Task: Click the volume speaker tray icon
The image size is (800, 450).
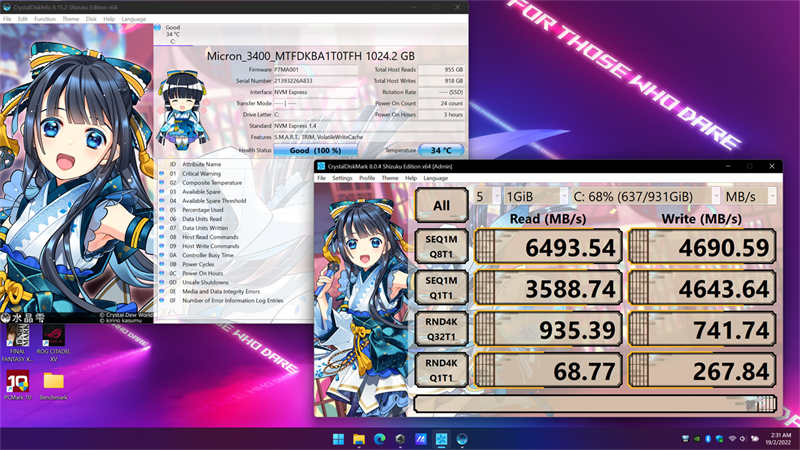Action: pos(743,439)
